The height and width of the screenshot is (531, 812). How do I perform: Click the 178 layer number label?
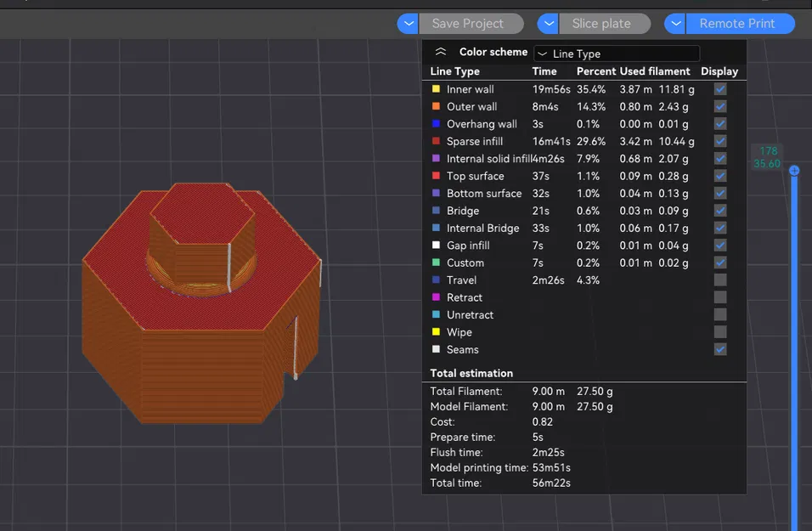click(769, 150)
